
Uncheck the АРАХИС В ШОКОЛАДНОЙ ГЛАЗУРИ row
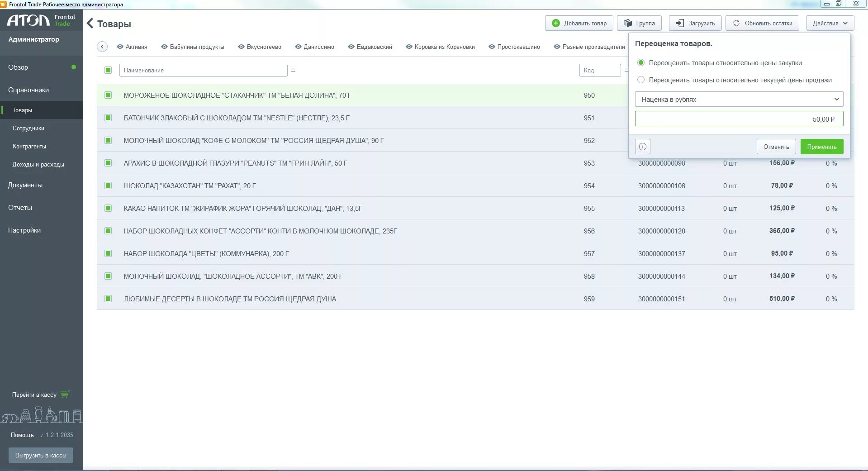pyautogui.click(x=108, y=163)
